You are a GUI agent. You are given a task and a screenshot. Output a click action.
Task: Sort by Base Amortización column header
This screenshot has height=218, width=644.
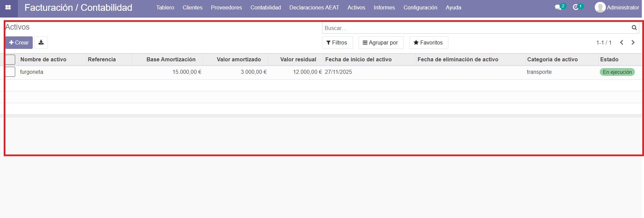point(171,59)
